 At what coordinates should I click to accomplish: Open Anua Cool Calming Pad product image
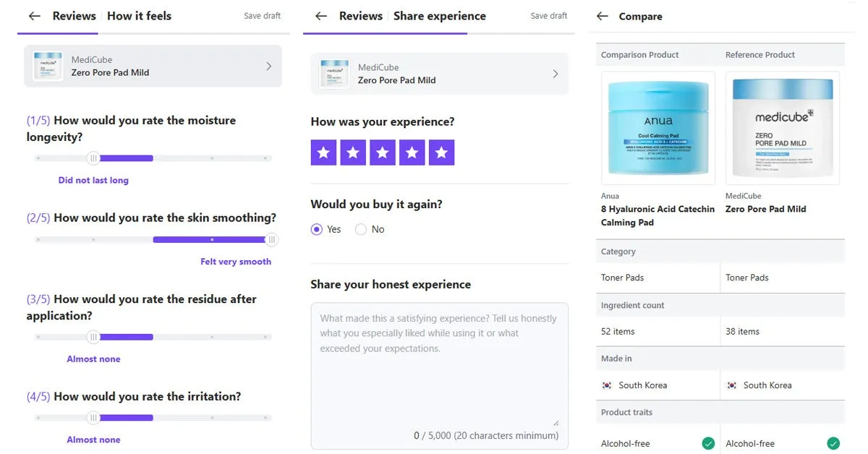658,128
